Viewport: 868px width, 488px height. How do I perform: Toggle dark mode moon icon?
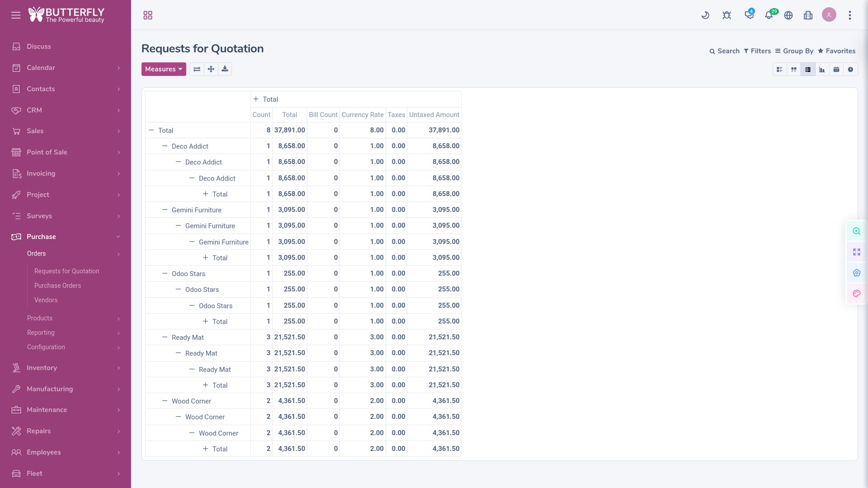705,15
